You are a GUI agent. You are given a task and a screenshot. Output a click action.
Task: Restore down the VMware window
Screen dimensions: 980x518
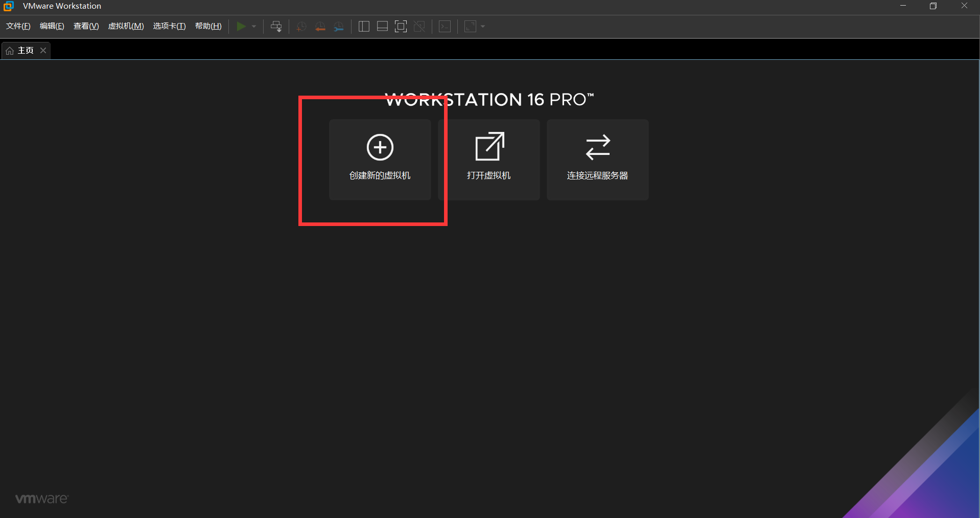(x=933, y=6)
